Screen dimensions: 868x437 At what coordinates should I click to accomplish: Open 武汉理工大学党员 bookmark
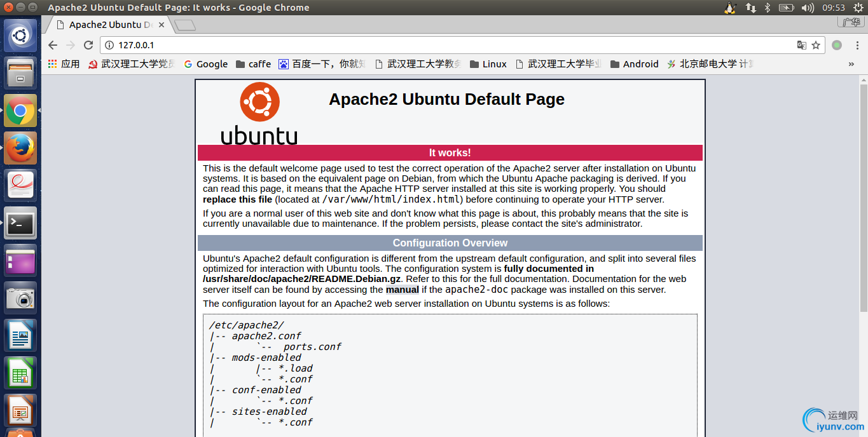(x=132, y=64)
